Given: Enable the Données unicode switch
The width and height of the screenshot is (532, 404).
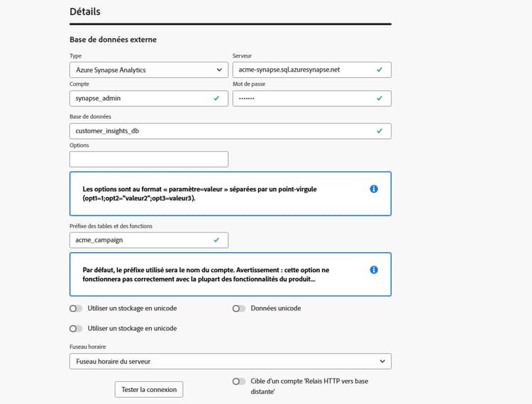Looking at the screenshot, I should pos(239,308).
